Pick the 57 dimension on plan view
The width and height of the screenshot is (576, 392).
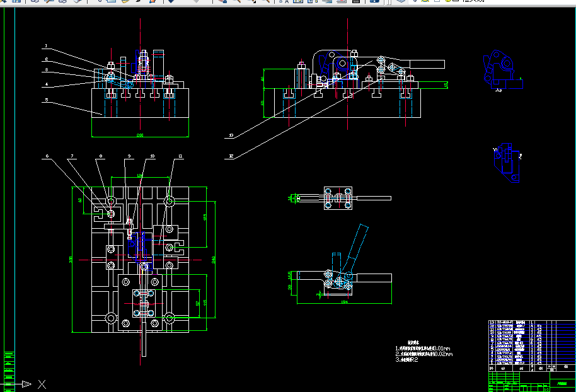(x=198, y=304)
